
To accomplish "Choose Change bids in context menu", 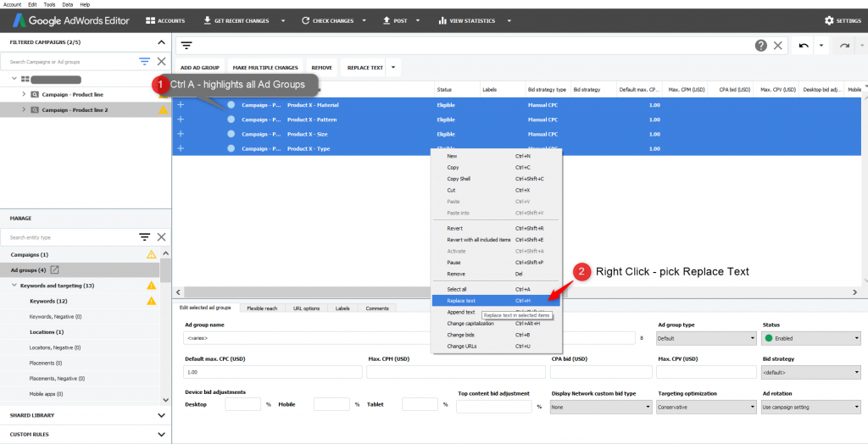I will coord(460,335).
